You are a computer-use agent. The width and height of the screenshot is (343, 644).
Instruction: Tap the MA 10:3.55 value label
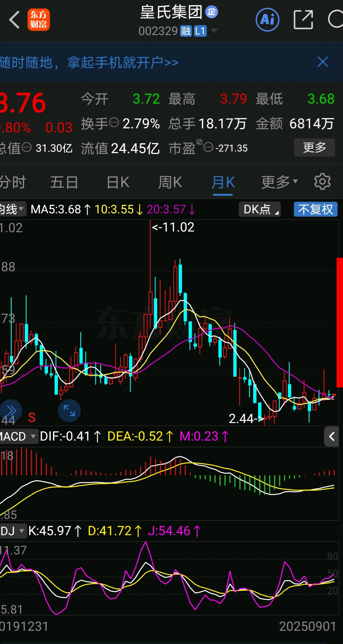(x=118, y=209)
